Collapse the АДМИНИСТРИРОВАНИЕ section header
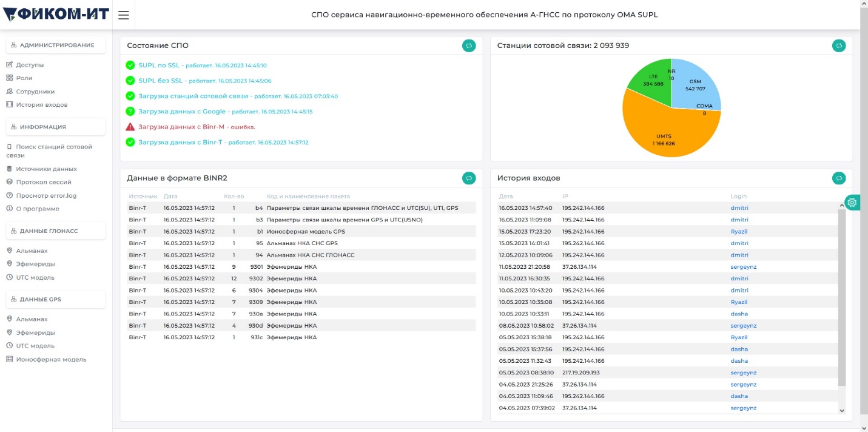This screenshot has height=432, width=868. tap(56, 45)
